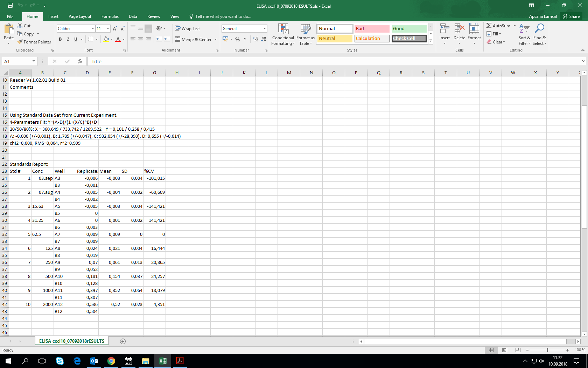The width and height of the screenshot is (588, 368).
Task: Toggle Bold formatting
Action: (60, 39)
